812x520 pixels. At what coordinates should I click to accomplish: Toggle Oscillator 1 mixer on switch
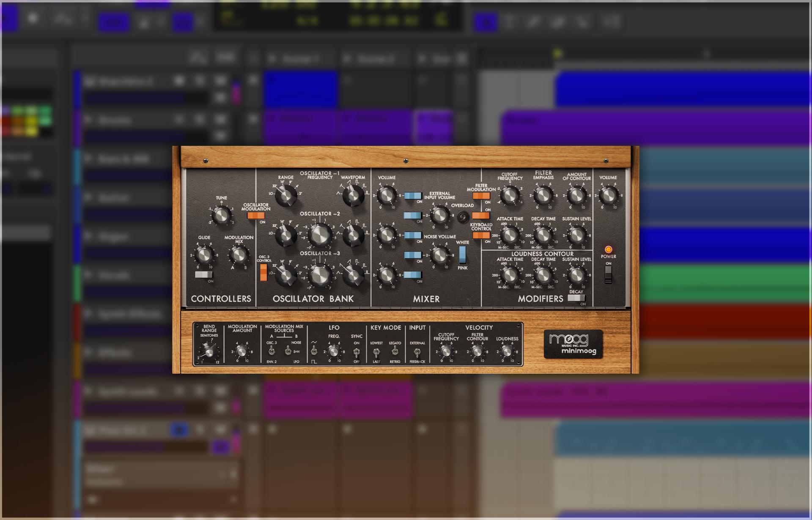coord(413,196)
